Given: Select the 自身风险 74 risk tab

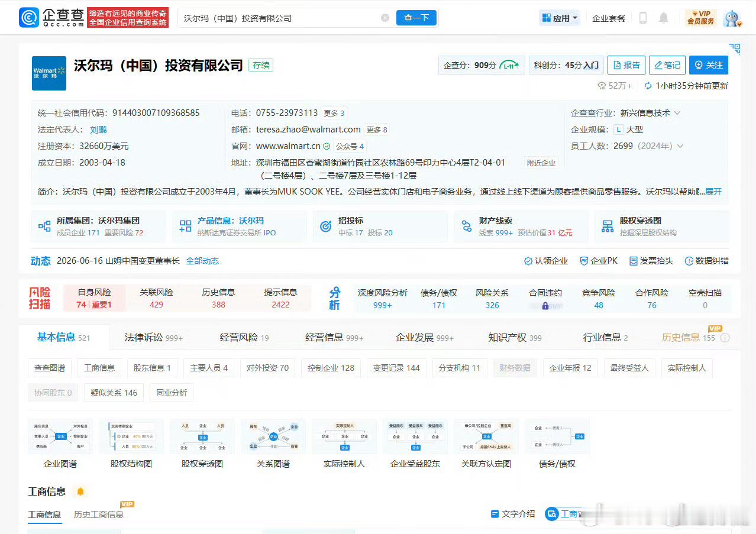Looking at the screenshot, I should coord(94,299).
